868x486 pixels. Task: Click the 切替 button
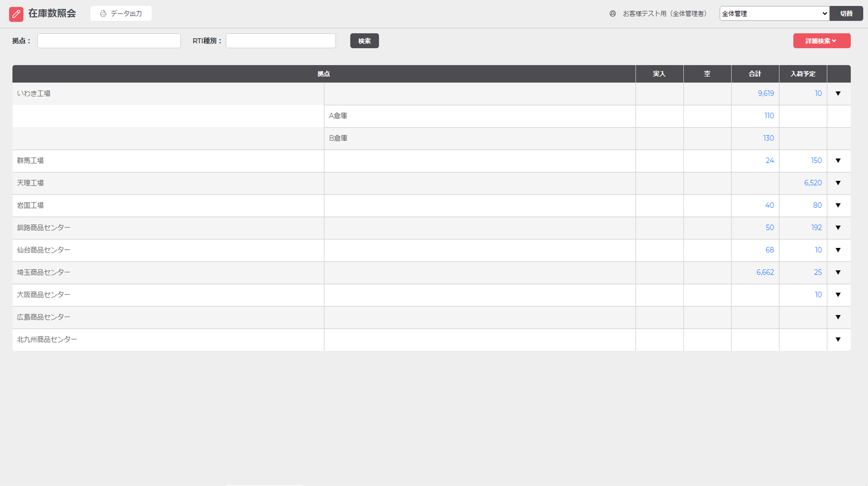[846, 13]
